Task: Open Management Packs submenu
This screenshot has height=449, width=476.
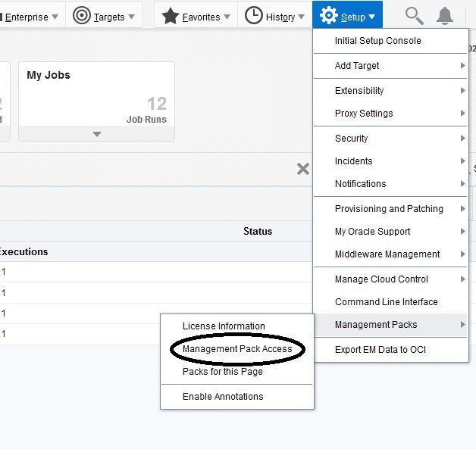Action: 390,325
